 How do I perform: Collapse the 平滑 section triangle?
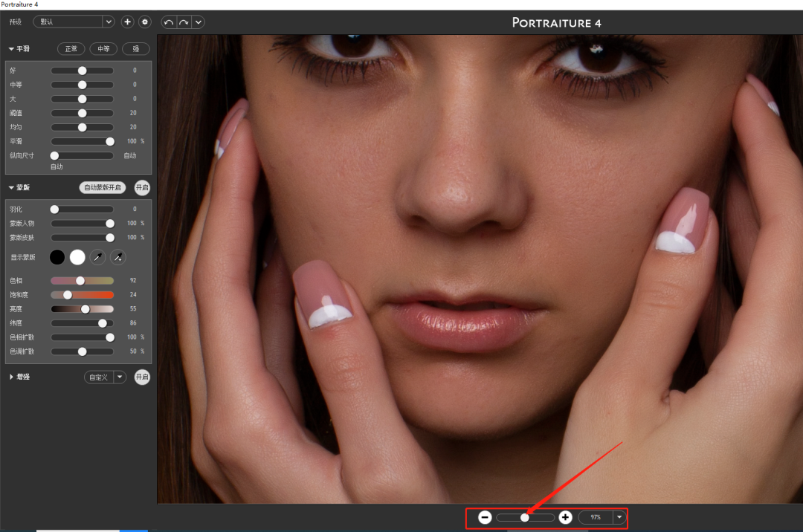coord(11,48)
